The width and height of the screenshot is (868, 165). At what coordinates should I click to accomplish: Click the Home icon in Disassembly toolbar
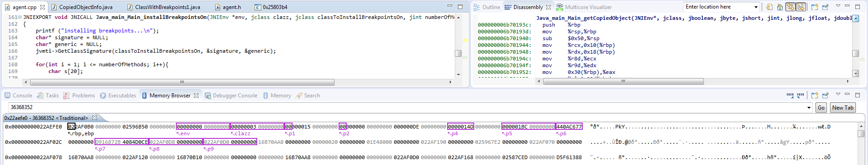tap(780, 7)
